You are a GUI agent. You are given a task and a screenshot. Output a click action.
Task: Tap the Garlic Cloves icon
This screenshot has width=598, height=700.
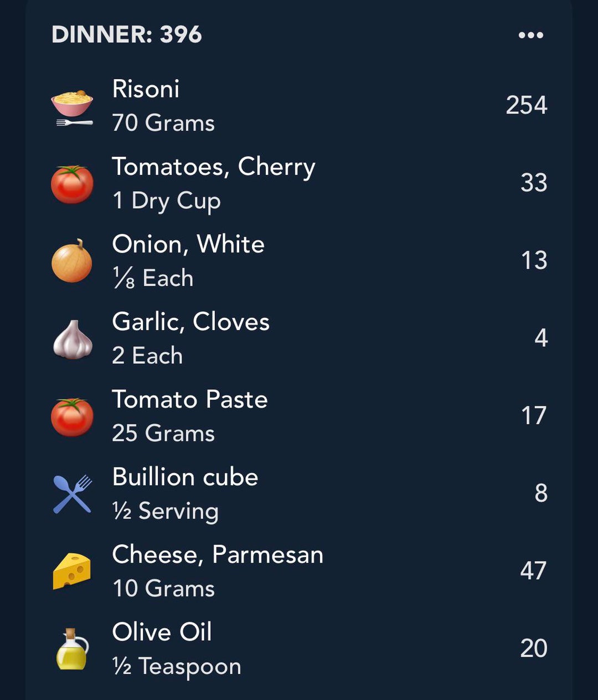tap(72, 339)
